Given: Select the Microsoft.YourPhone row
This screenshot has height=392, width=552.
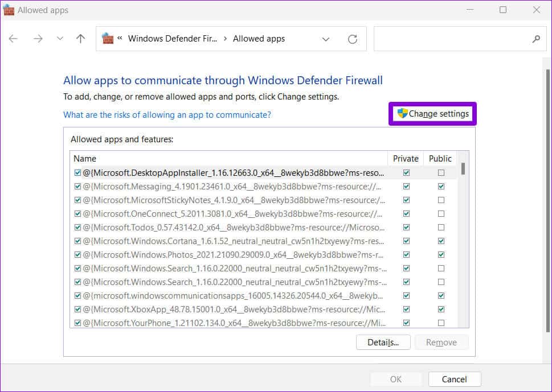Looking at the screenshot, I should (263, 323).
